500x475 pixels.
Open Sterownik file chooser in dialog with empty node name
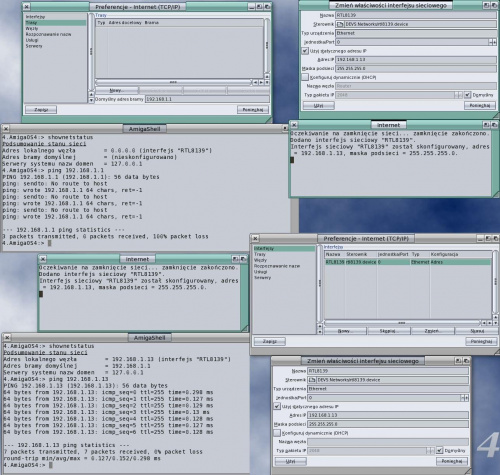[x=312, y=380]
